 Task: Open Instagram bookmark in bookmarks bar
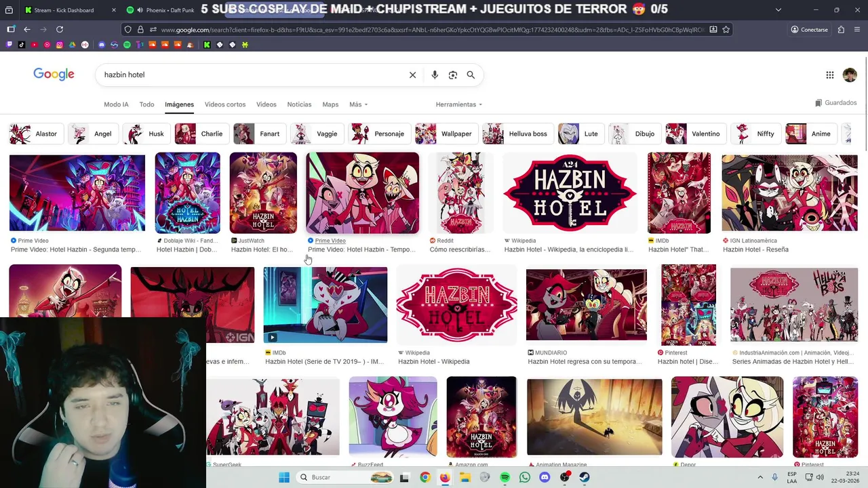(60, 45)
